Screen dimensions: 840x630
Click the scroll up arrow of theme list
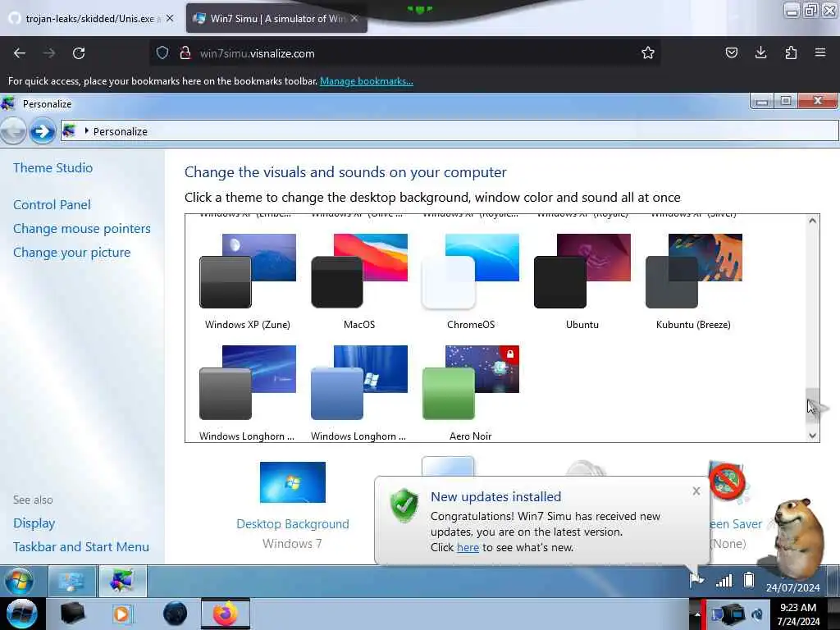pyautogui.click(x=813, y=221)
